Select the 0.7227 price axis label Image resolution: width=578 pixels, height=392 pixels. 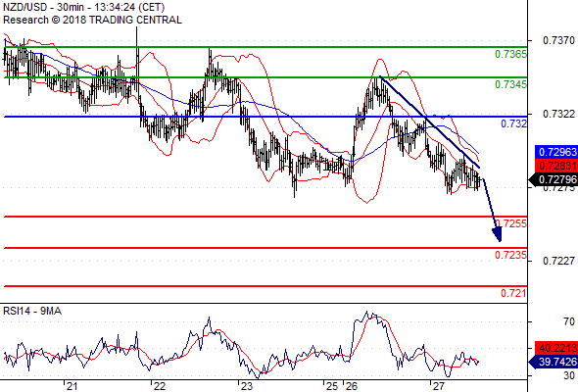tap(558, 261)
